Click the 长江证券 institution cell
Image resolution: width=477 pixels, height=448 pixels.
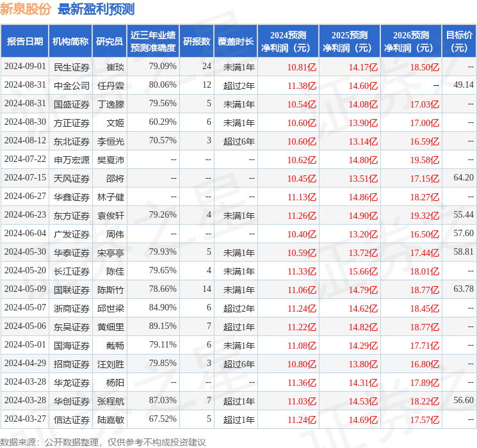click(x=72, y=271)
